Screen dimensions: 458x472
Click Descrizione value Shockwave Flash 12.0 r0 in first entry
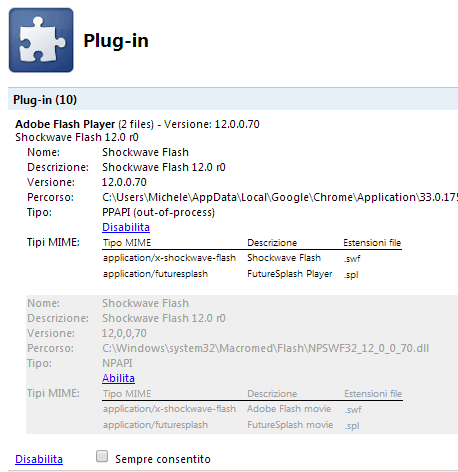point(164,167)
